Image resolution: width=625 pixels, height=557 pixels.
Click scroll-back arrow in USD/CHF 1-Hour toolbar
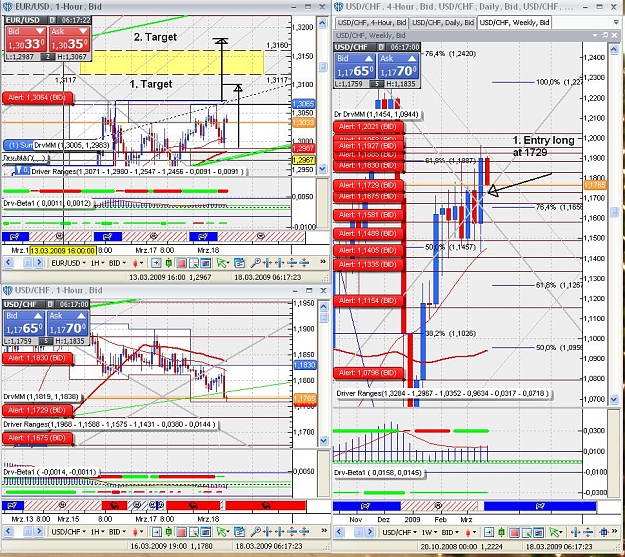tap(8, 531)
